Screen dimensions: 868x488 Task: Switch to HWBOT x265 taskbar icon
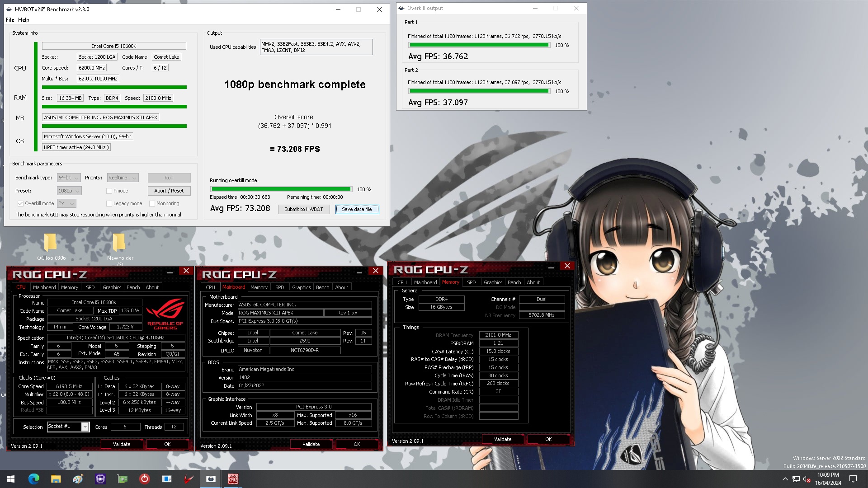pos(211,479)
